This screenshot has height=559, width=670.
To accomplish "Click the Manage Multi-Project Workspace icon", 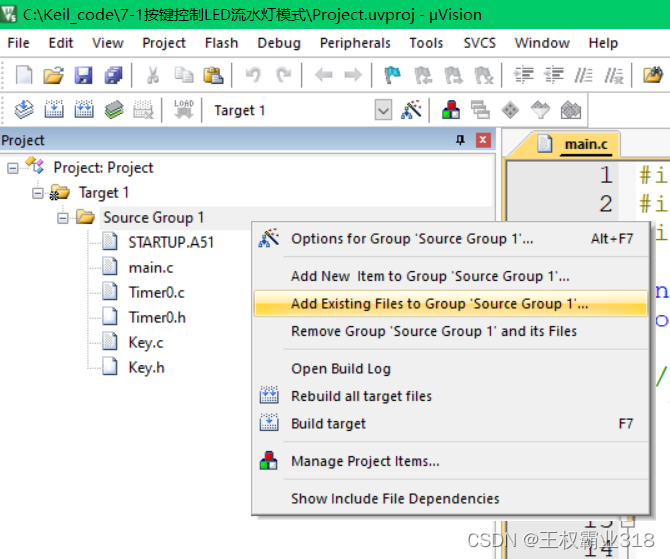I will coord(480,110).
